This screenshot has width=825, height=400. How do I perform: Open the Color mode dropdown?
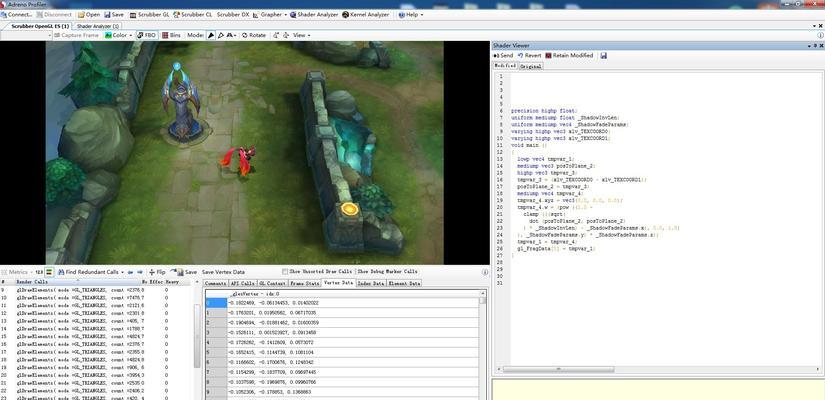(x=119, y=35)
